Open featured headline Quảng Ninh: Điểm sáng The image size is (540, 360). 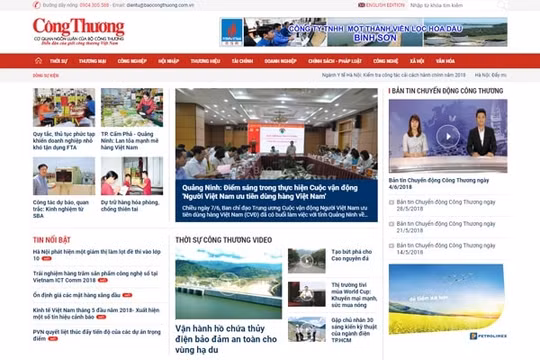(x=270, y=192)
